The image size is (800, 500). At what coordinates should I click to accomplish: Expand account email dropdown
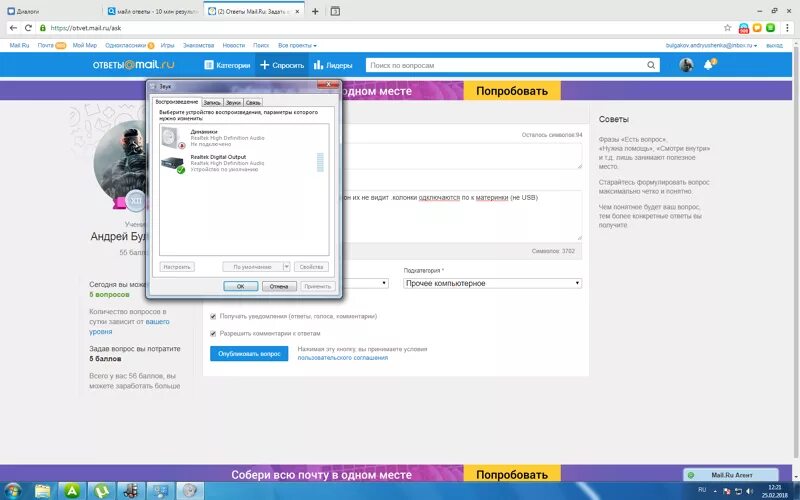click(x=711, y=45)
